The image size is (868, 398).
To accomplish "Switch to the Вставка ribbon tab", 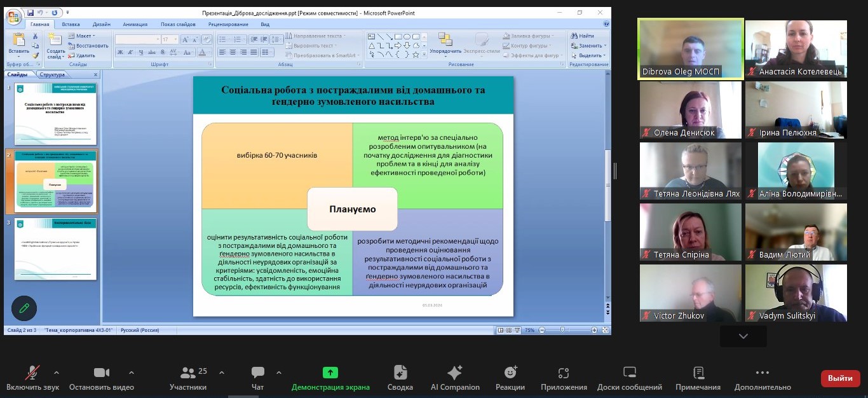I will point(71,25).
